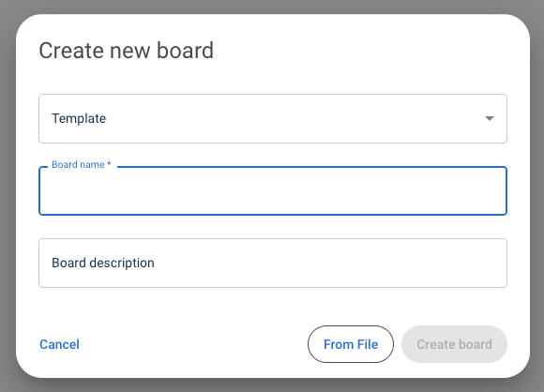The height and width of the screenshot is (392, 544).
Task: Click the blue Cancel text link
Action: pos(59,344)
